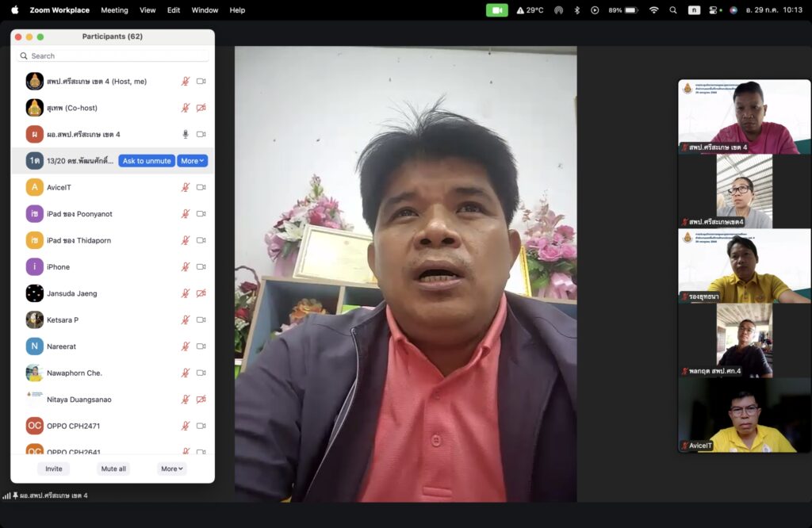The width and height of the screenshot is (812, 528).
Task: Click the camera icon for iPad ของ Poonyanot
Action: click(201, 214)
